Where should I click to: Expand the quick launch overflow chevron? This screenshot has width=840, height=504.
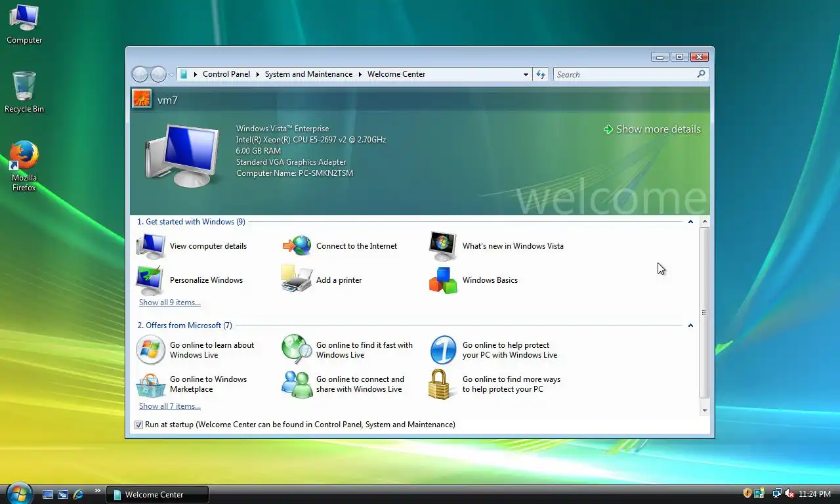pyautogui.click(x=98, y=490)
